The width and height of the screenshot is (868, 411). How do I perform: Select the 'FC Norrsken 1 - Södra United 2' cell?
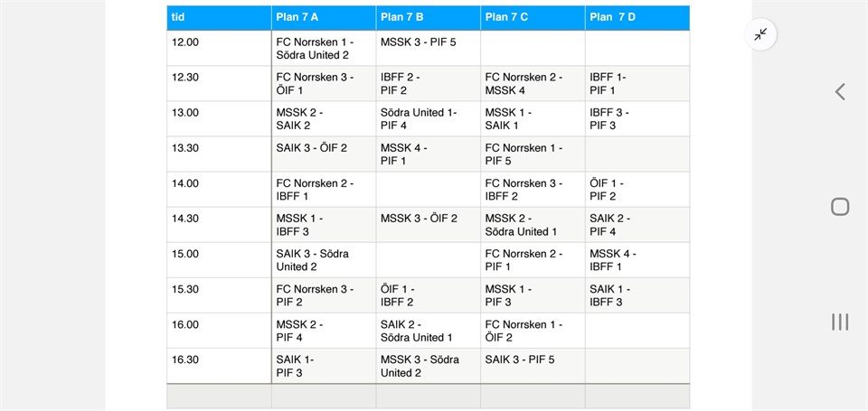click(x=323, y=48)
